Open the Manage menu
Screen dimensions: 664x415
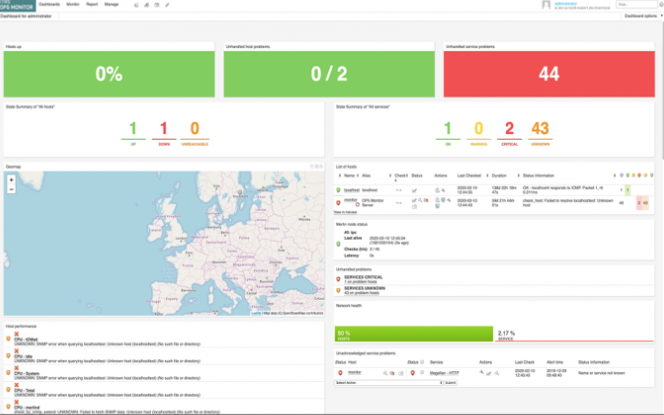click(111, 5)
